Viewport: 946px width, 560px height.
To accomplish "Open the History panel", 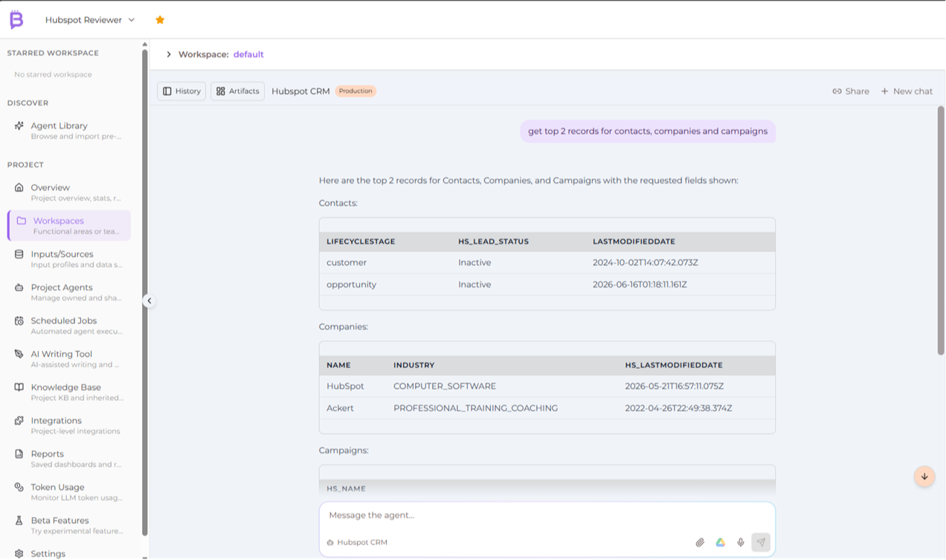I will pos(181,91).
